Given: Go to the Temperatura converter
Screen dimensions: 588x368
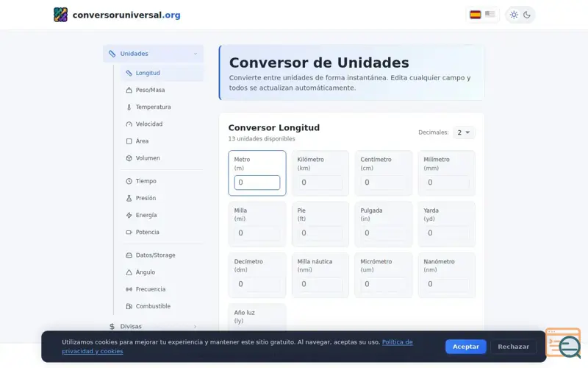Looking at the screenshot, I should pos(162,107).
